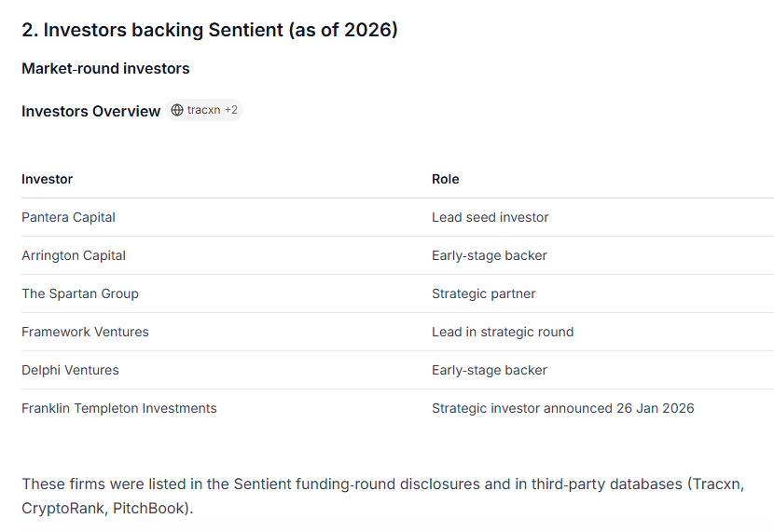Click the Investors backing Sentient heading
The width and height of the screenshot is (774, 532).
pos(210,30)
